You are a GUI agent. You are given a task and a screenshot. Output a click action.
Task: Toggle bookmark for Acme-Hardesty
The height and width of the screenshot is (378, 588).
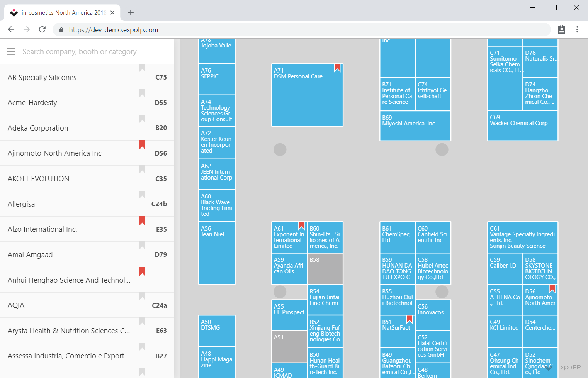click(x=142, y=93)
